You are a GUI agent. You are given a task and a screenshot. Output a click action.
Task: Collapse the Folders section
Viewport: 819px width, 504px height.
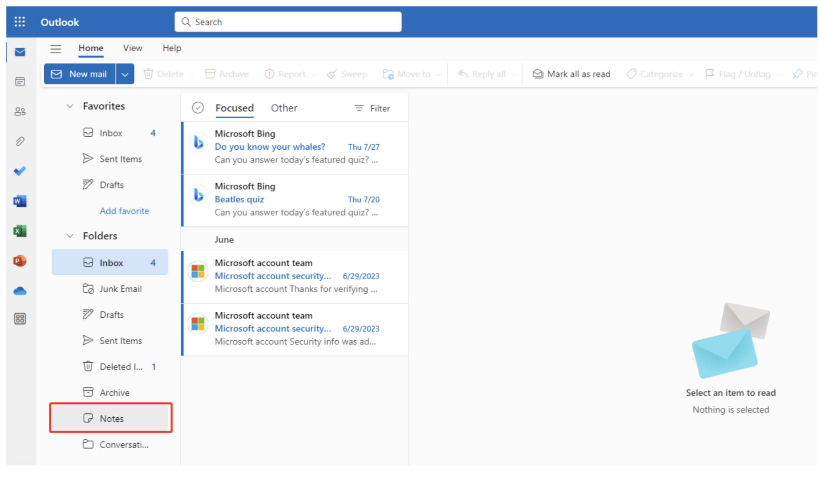(70, 236)
